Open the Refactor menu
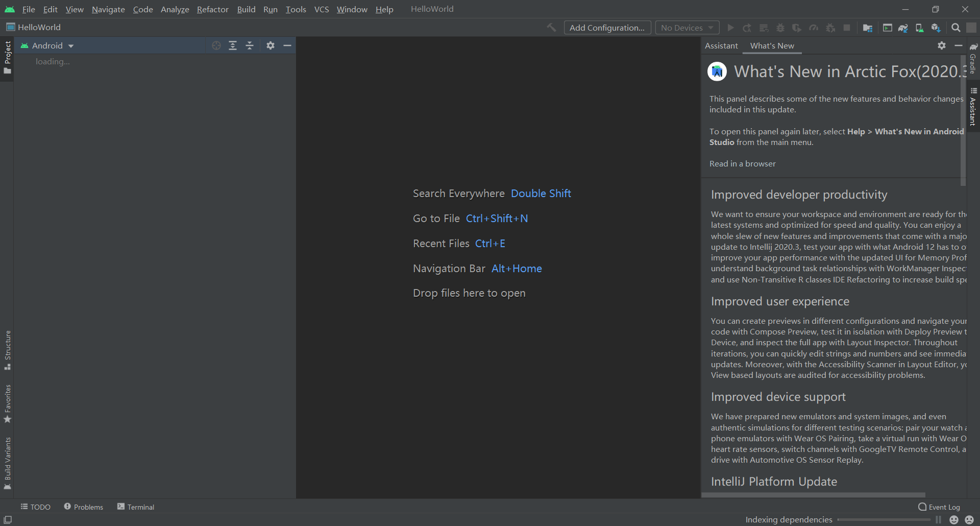 [x=213, y=9]
